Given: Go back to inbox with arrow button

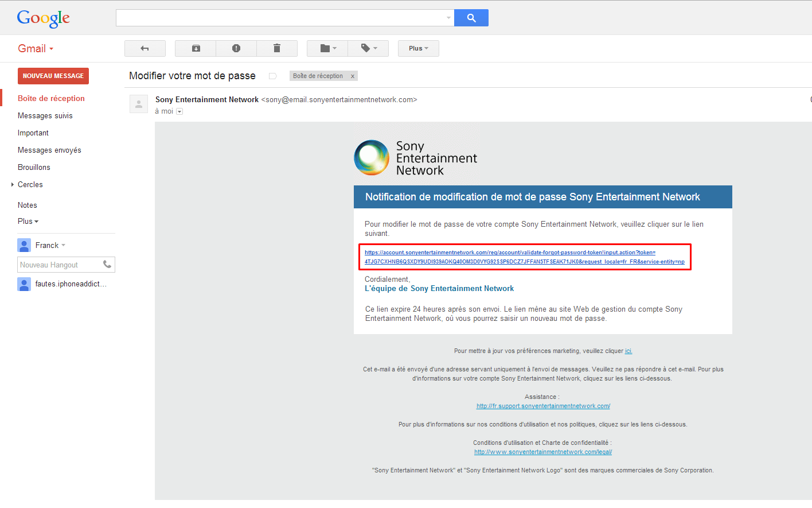Looking at the screenshot, I should pos(145,48).
